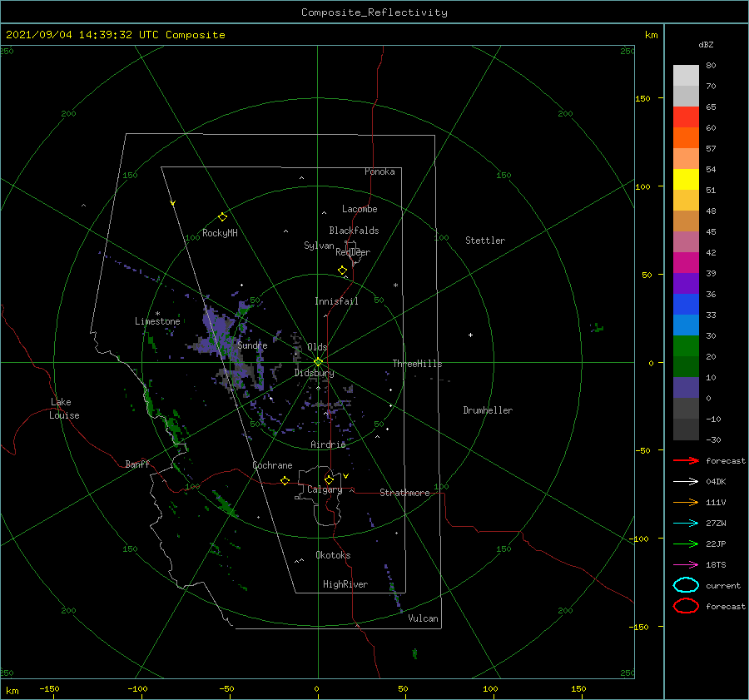Click the yellow diamond marker inside Calgary
Image resolution: width=749 pixels, height=700 pixels.
point(329,479)
